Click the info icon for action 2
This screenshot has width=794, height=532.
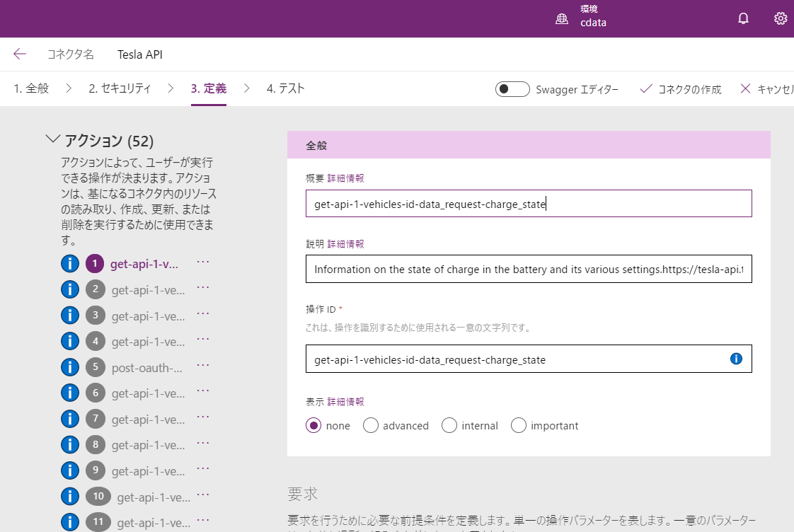coord(70,289)
